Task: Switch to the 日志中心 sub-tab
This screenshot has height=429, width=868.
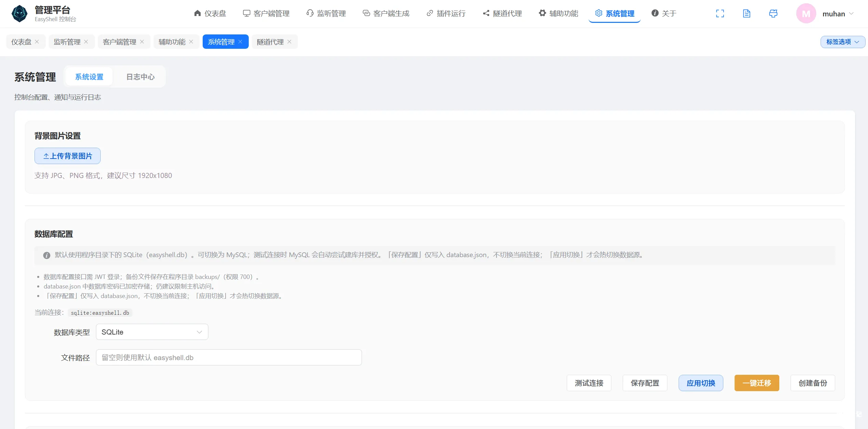Action: (140, 77)
